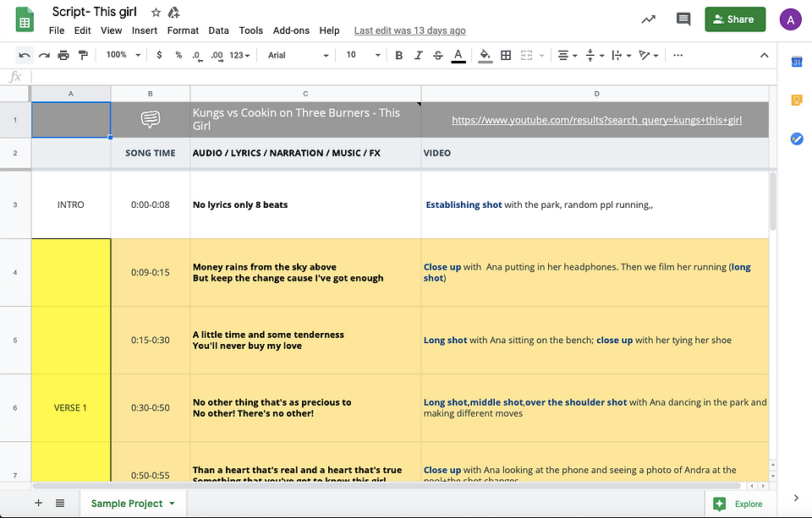Open the File menu
812x518 pixels.
click(57, 30)
